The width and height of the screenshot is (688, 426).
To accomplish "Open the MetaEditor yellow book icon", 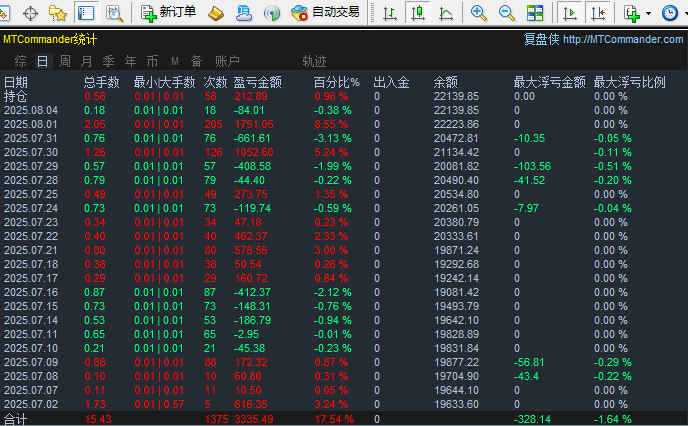I will [215, 14].
